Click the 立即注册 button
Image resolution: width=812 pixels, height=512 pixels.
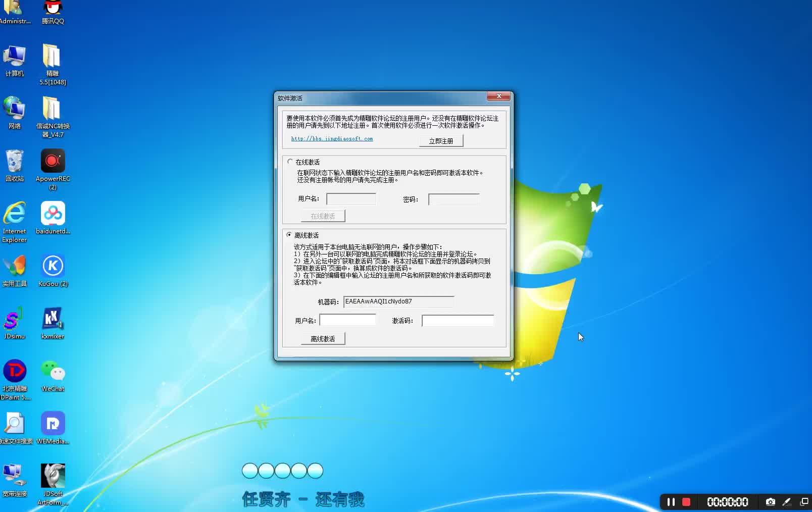(x=441, y=141)
